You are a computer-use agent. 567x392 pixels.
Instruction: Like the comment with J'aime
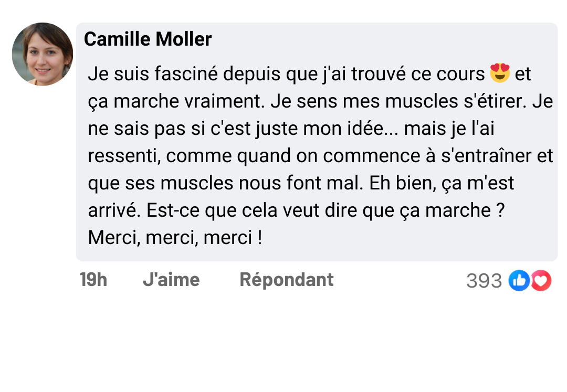(x=171, y=280)
